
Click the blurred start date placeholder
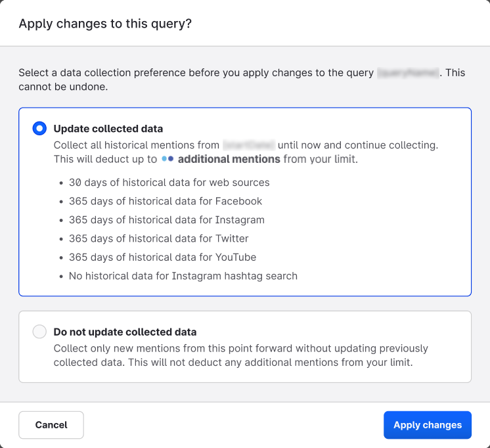tap(249, 145)
